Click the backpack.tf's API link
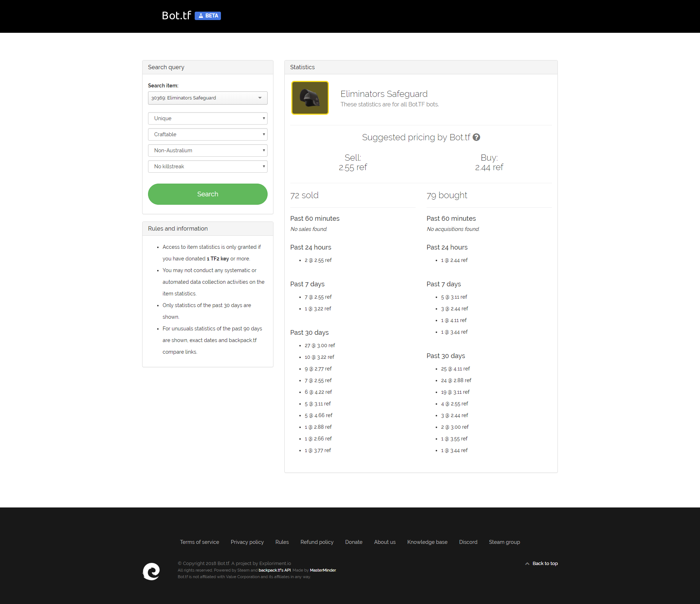Image resolution: width=700 pixels, height=604 pixels. (275, 570)
